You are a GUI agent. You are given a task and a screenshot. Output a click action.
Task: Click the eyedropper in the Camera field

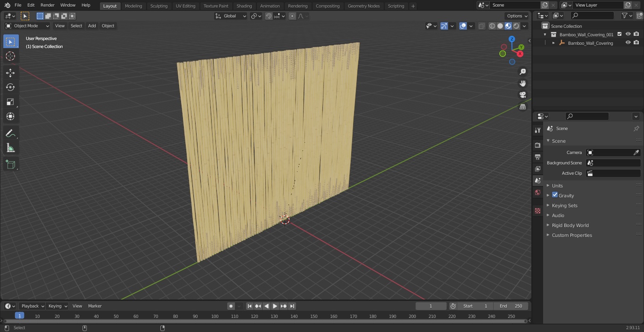tap(636, 153)
